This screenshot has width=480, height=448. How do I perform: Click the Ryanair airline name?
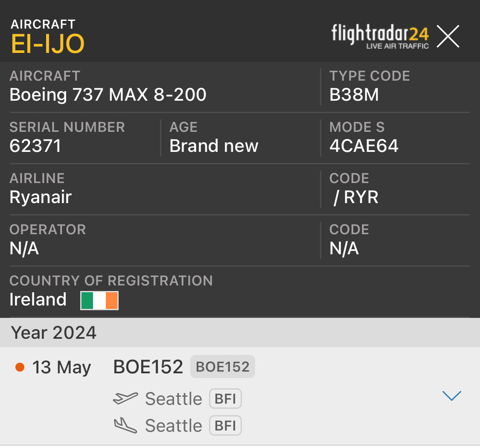tap(41, 197)
